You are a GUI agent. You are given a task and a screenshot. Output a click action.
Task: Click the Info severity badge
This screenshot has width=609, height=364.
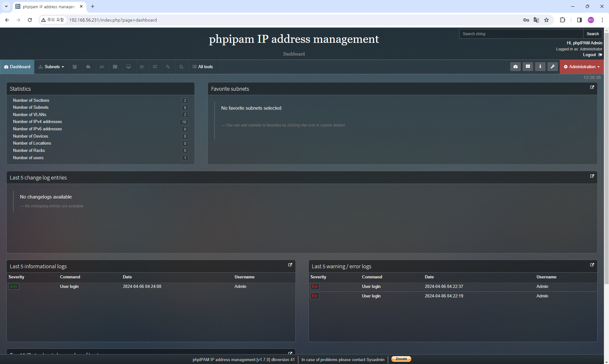(x=14, y=287)
